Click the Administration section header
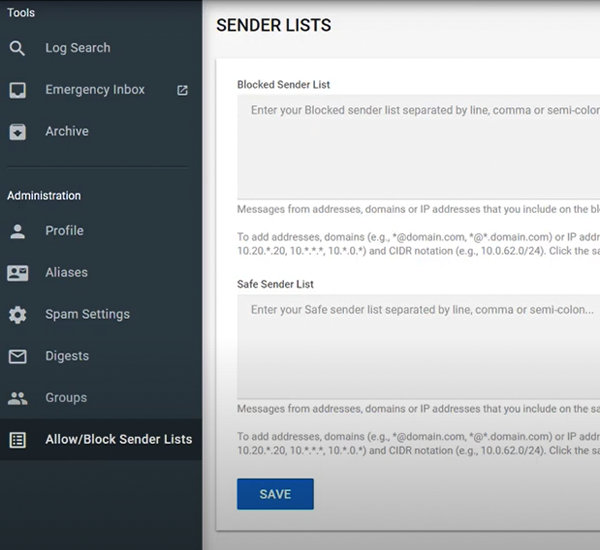600x550 pixels. (x=44, y=196)
